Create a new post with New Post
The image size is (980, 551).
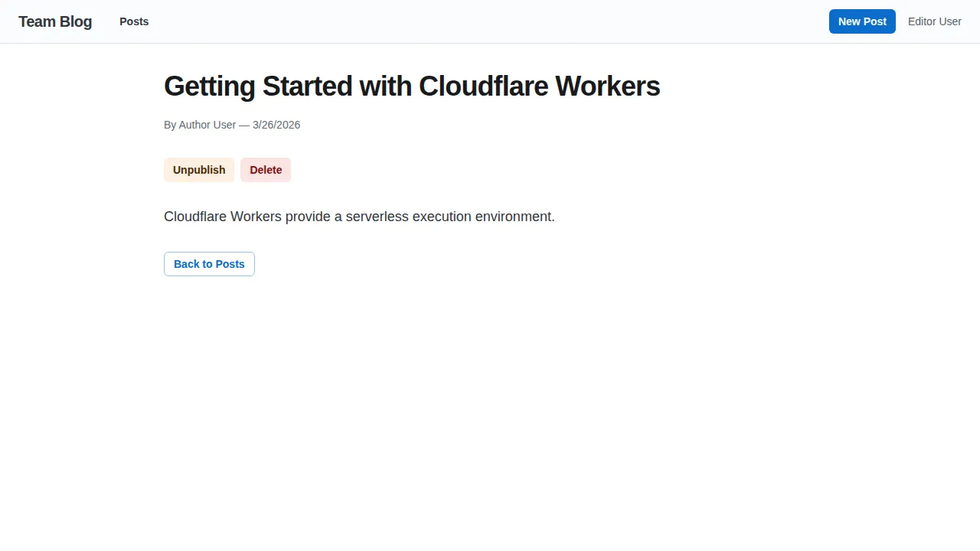pos(862,21)
